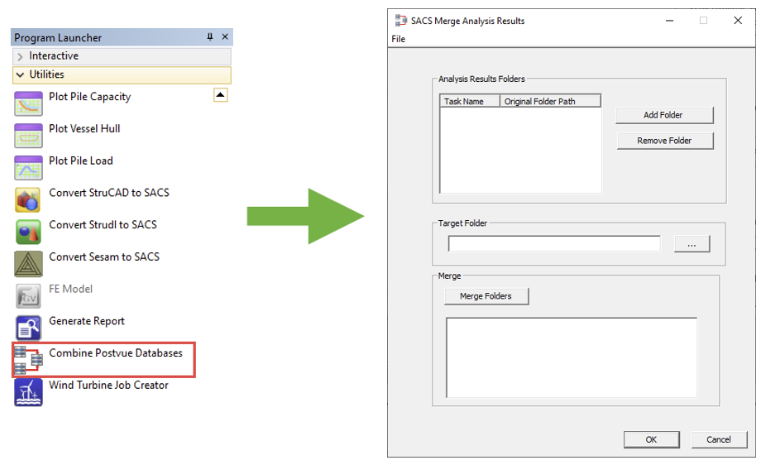Select the 'Convert StruCAD to SACS' label
Viewport: 760px width, 464px height.
click(109, 192)
